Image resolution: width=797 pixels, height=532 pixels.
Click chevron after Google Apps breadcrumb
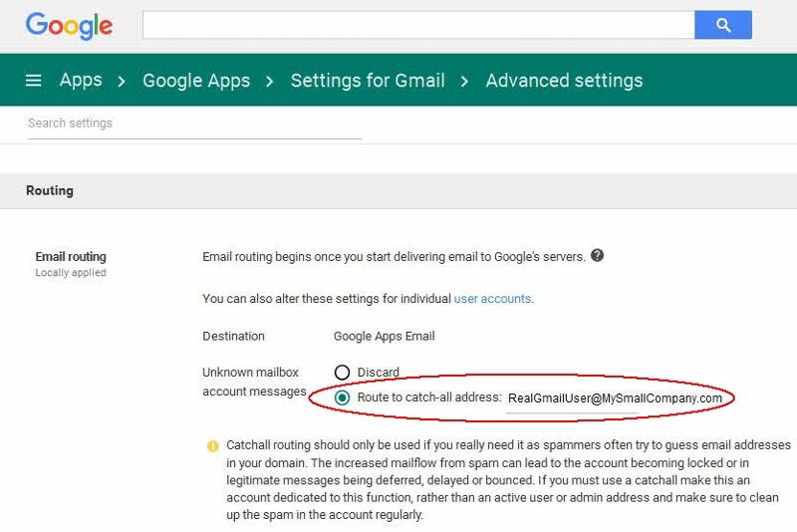pos(269,82)
